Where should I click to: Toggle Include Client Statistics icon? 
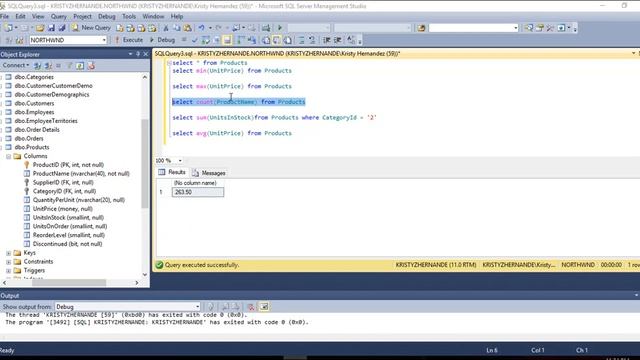tap(252, 40)
